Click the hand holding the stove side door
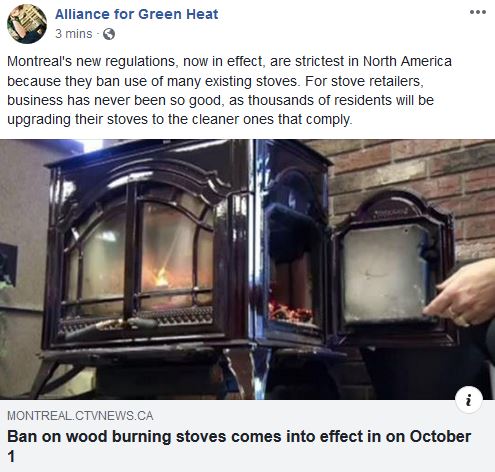The height and width of the screenshot is (472, 495). tap(462, 293)
